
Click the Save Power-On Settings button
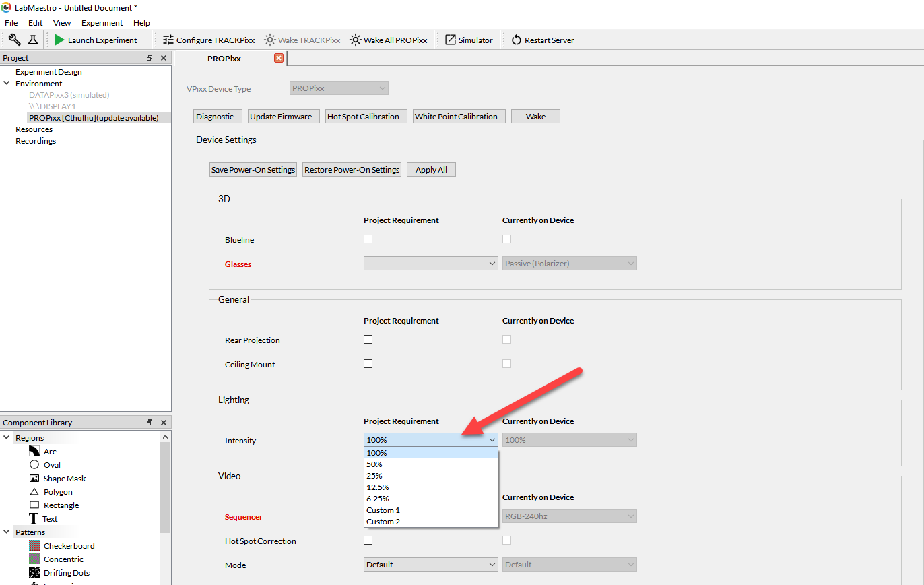pos(253,170)
